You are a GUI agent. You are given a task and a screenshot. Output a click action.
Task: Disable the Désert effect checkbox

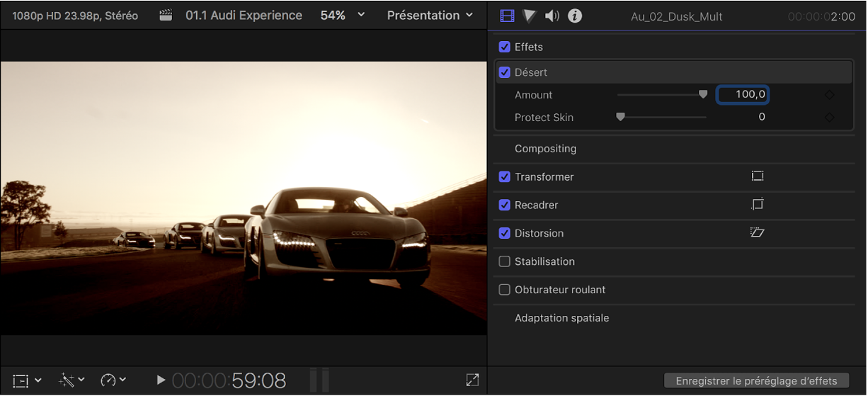coord(505,72)
